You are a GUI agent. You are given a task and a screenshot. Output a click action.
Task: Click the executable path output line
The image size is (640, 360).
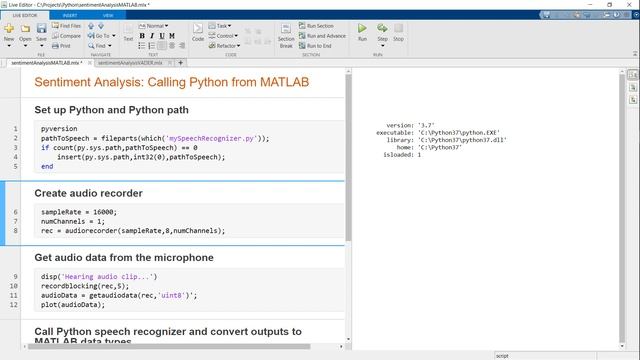438,133
